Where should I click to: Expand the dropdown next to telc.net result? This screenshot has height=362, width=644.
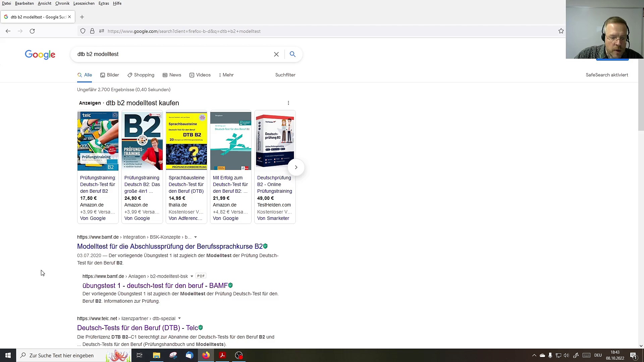179,318
